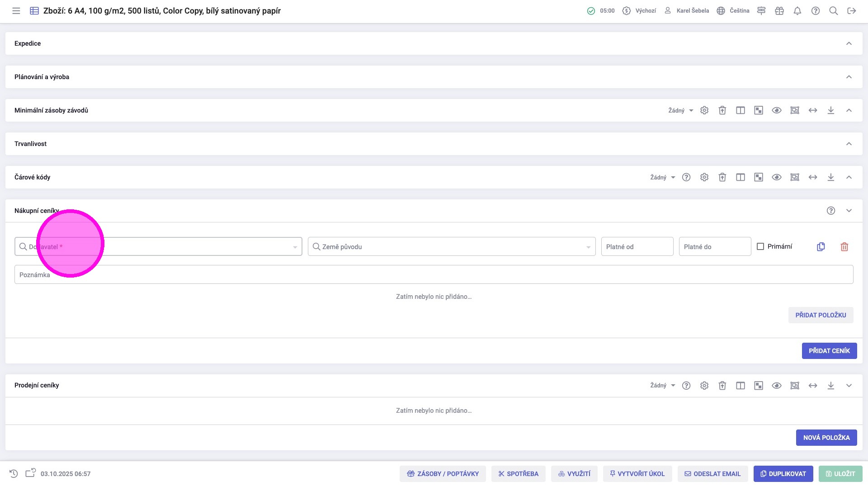
Task: Toggle visibility eye in Čárové kódy
Action: (777, 177)
